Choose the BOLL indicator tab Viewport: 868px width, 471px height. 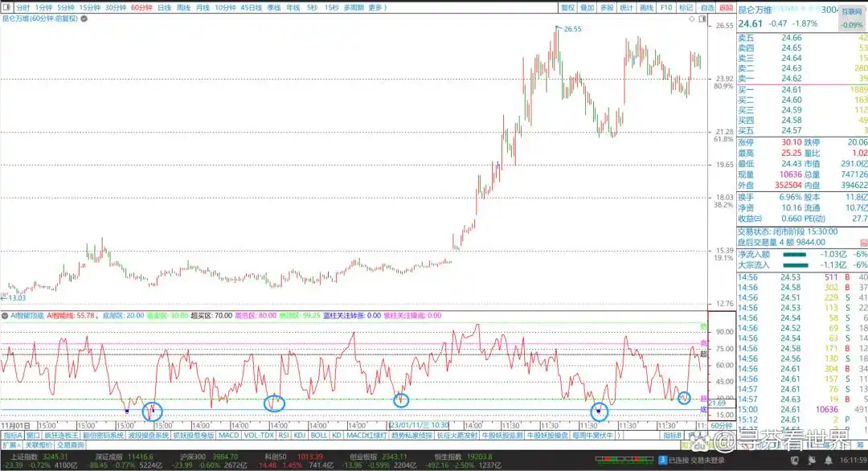(x=319, y=435)
